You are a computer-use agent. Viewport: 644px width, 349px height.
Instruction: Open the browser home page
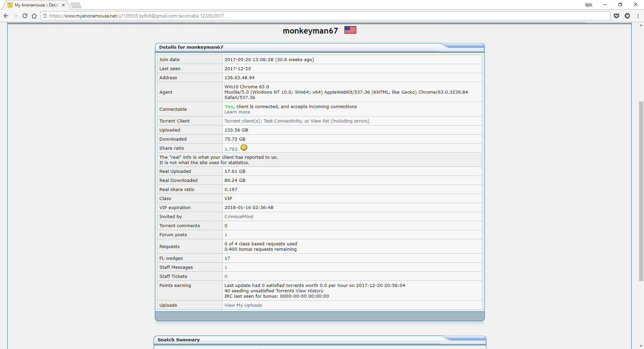coord(34,16)
